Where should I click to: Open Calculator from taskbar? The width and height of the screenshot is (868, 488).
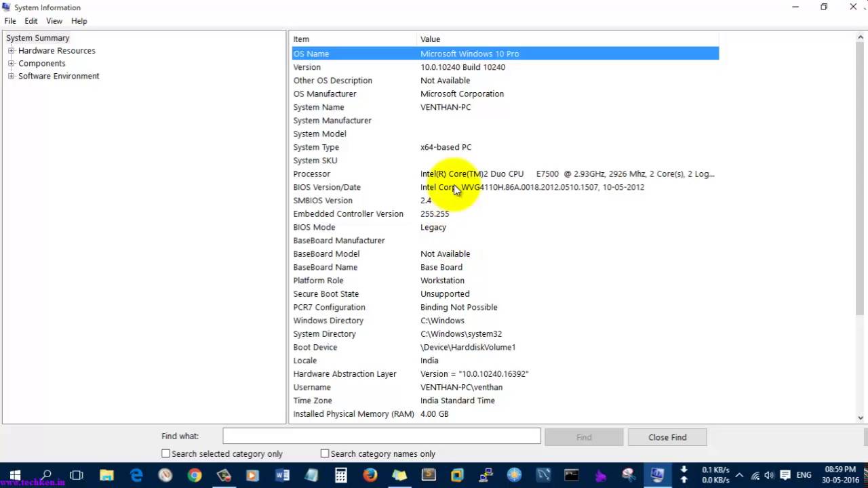pos(340,475)
